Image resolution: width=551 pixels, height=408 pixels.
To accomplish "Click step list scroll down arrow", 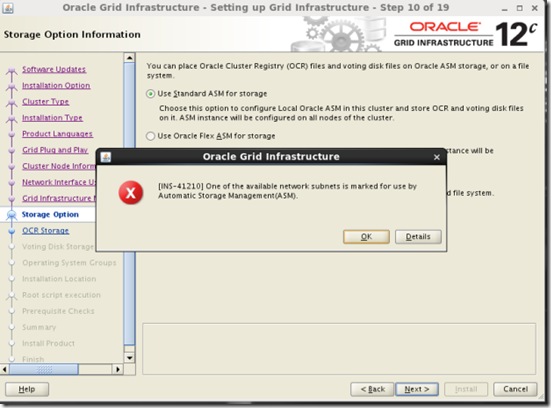I will 130,358.
